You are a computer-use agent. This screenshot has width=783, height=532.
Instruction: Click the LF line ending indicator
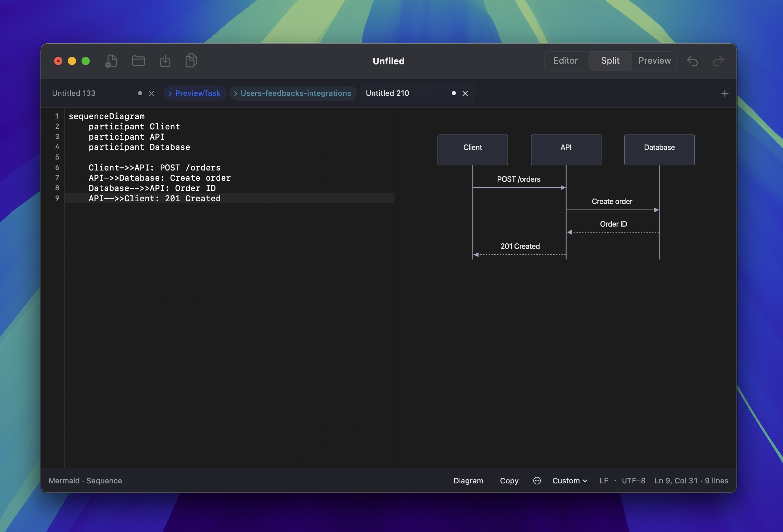[x=604, y=481]
